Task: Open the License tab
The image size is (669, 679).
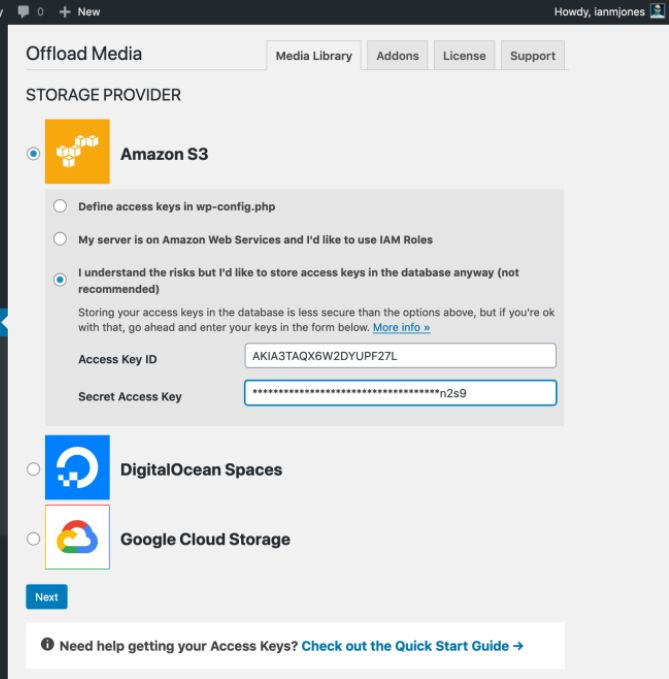Action: tap(464, 55)
